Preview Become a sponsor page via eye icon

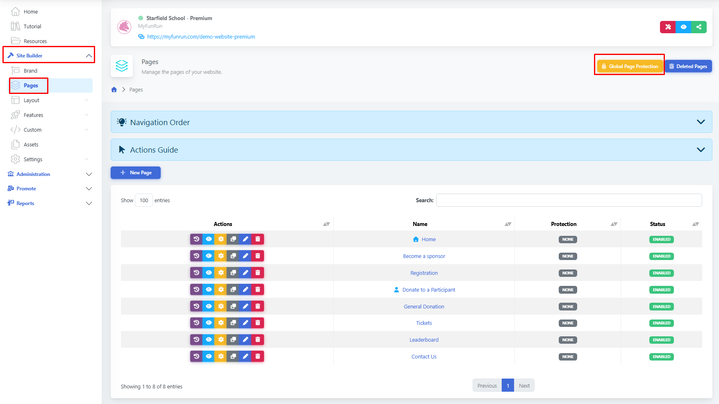pyautogui.click(x=209, y=256)
